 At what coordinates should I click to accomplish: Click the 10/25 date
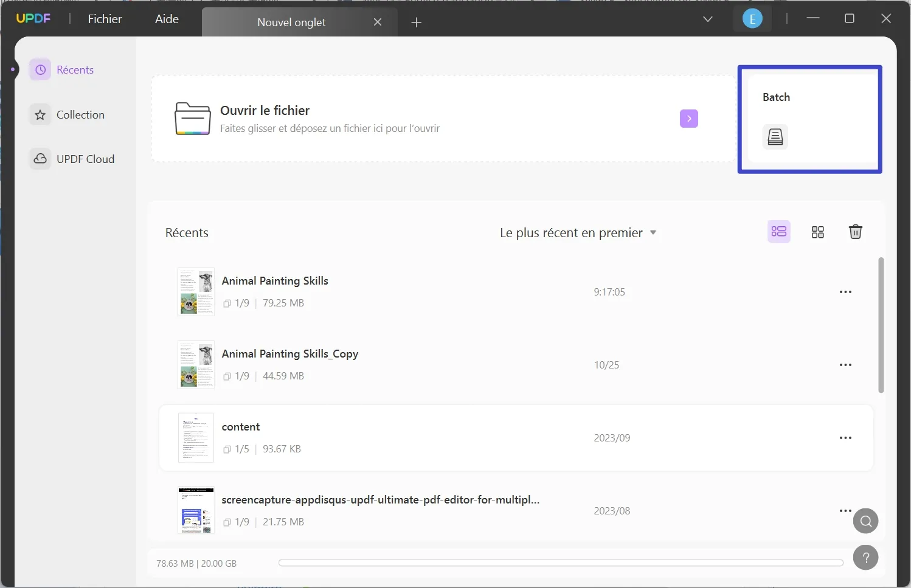click(x=606, y=365)
